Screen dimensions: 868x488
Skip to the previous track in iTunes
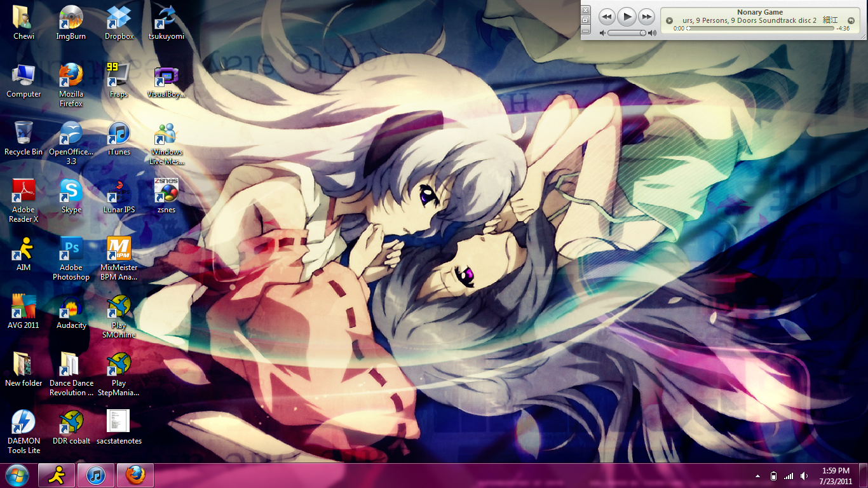pos(606,17)
